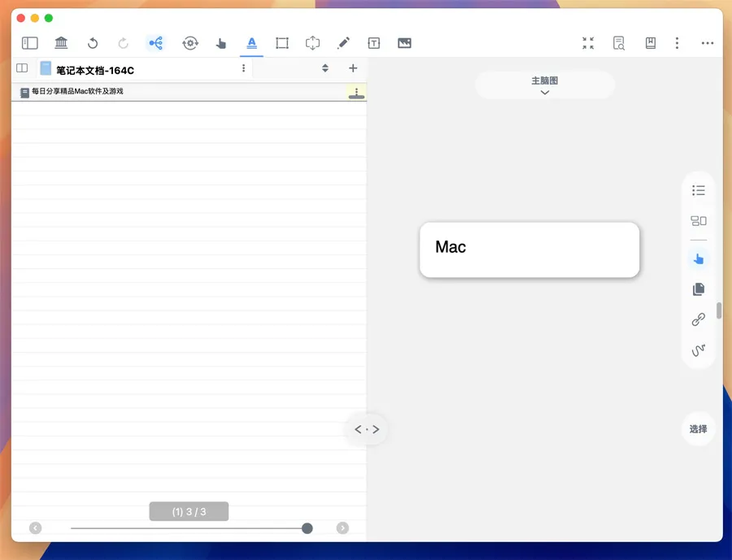Add a new document with the plus button
This screenshot has height=560, width=732.
[x=353, y=68]
